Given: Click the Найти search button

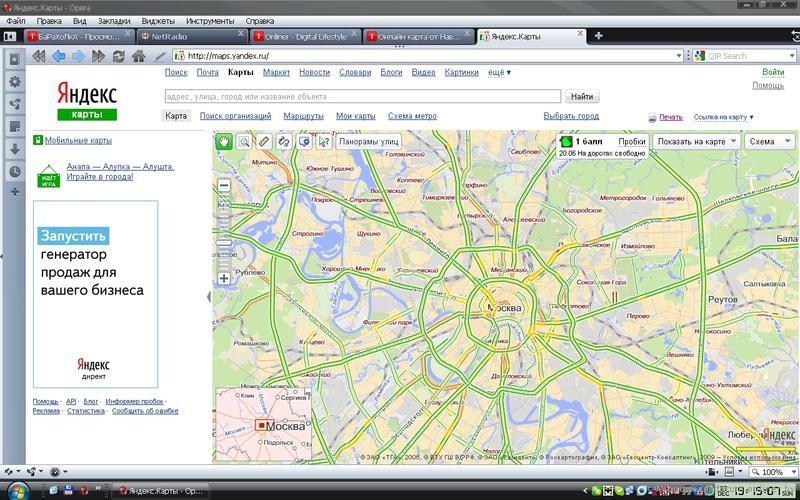Looking at the screenshot, I should (x=582, y=96).
